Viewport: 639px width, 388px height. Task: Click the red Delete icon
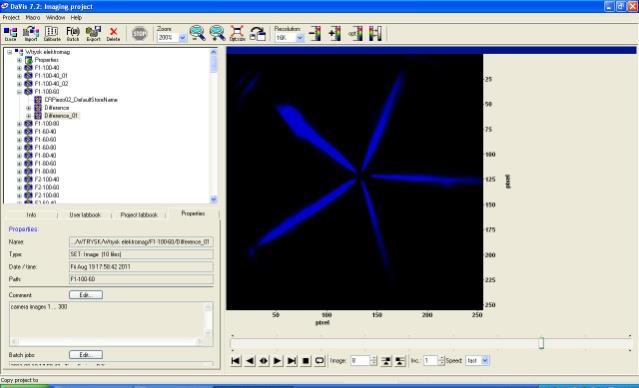(113, 34)
